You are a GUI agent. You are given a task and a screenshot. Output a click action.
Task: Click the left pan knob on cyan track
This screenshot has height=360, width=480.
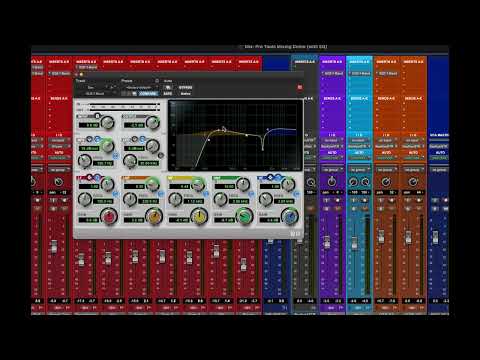coord(353,182)
